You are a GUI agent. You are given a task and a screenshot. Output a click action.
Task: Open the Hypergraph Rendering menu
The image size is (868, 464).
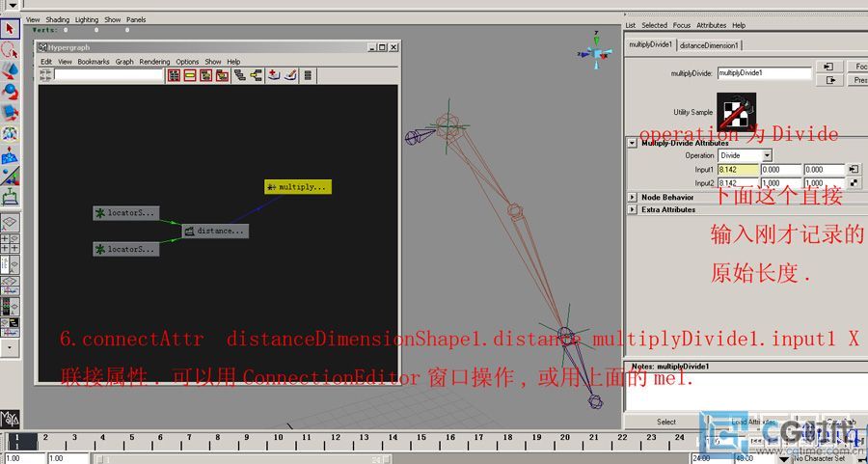(x=154, y=62)
